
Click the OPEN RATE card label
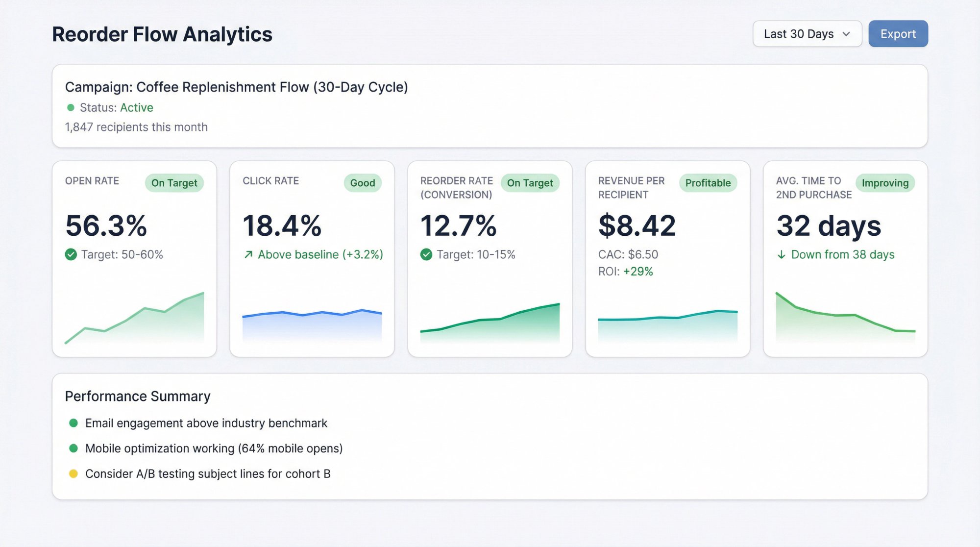92,181
